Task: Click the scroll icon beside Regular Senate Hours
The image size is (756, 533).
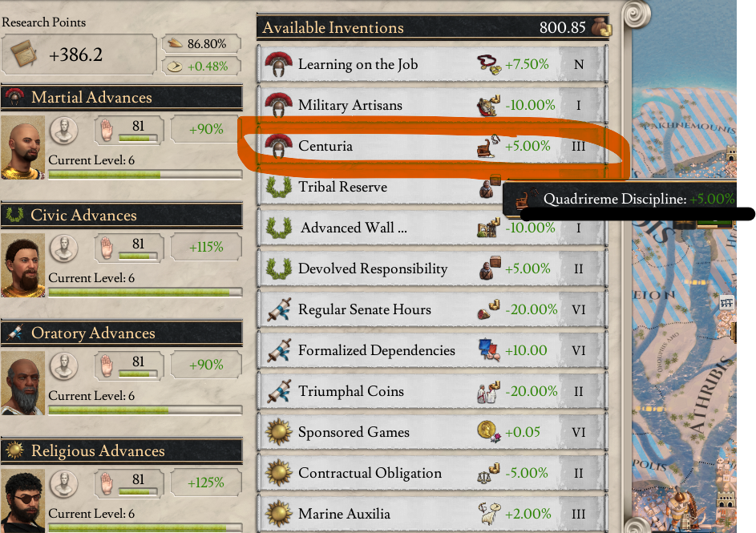Action: click(278, 309)
